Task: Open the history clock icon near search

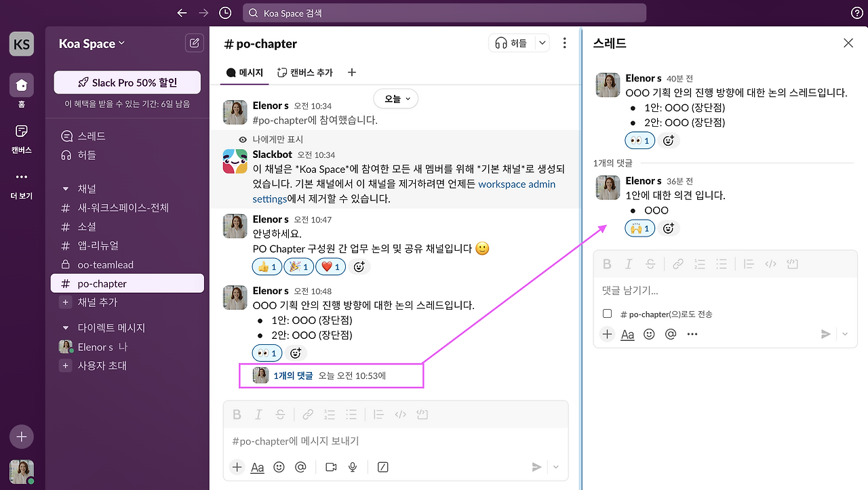Action: coord(224,12)
